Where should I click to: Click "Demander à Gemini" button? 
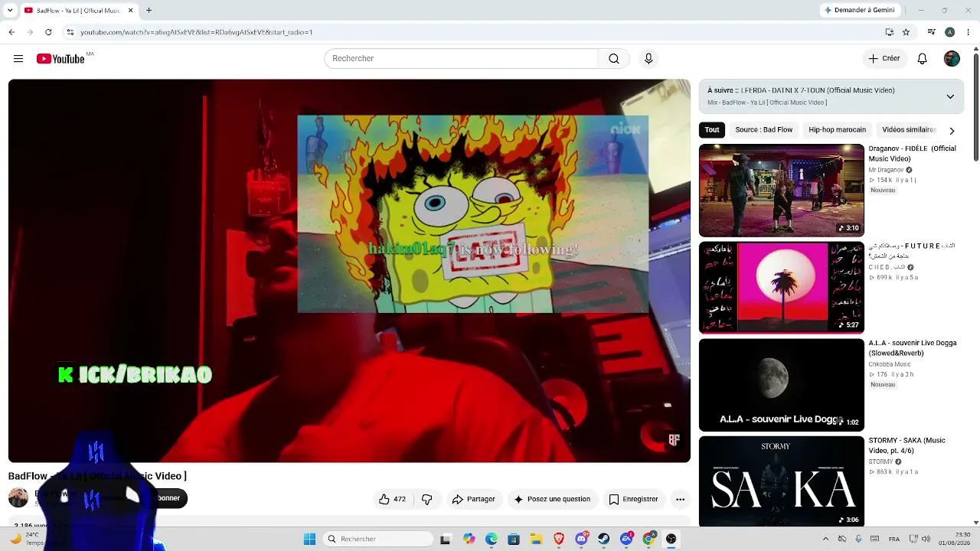(860, 11)
